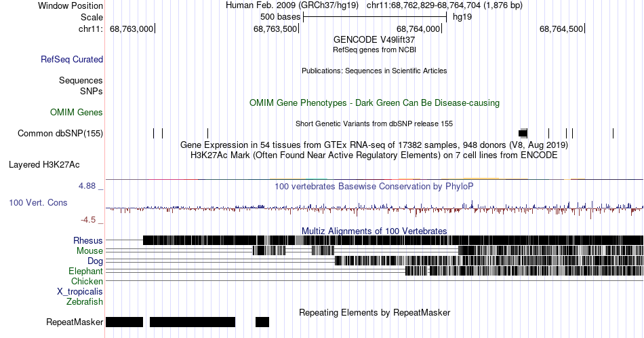The image size is (644, 338).
Task: Click the Dog alignment row label
Action: click(96, 261)
